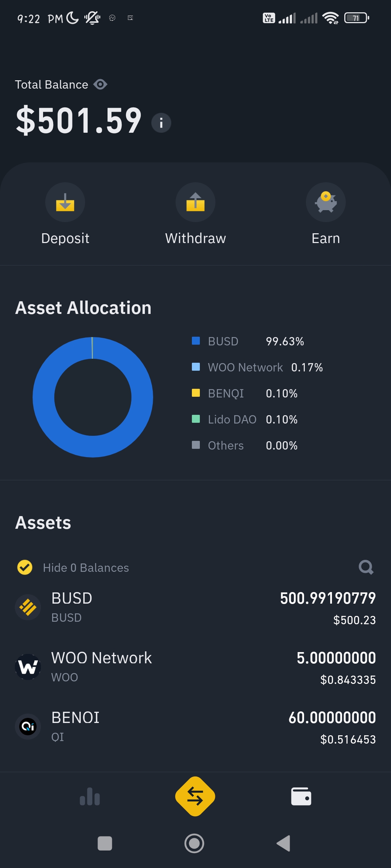
Task: Hide total balance with eye icon
Action: (100, 84)
